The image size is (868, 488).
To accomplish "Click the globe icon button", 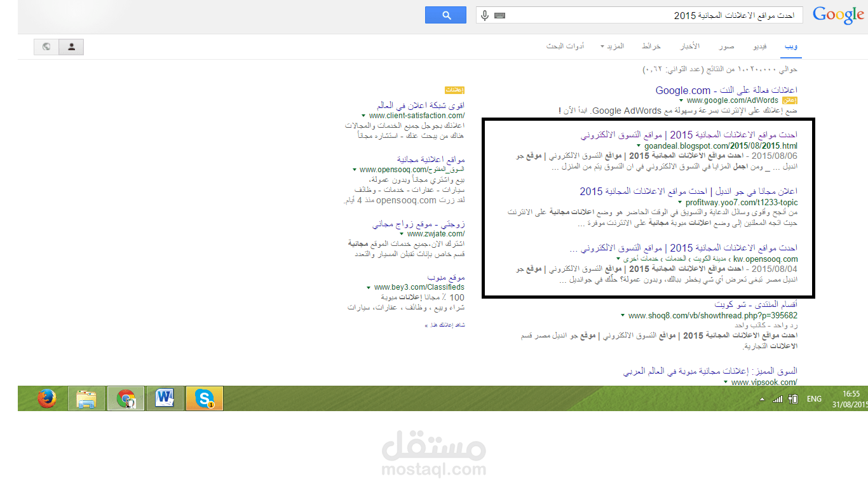I will point(46,46).
